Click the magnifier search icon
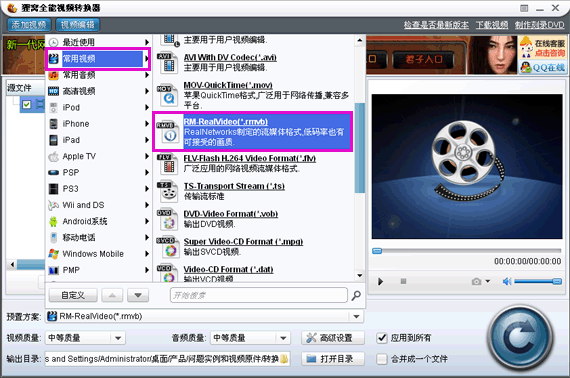 (x=356, y=295)
